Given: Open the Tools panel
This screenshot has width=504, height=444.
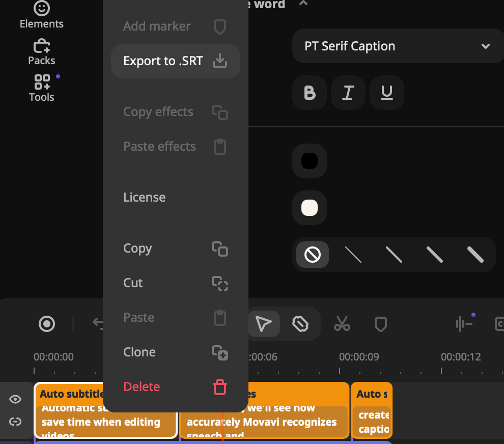Looking at the screenshot, I should point(41,88).
